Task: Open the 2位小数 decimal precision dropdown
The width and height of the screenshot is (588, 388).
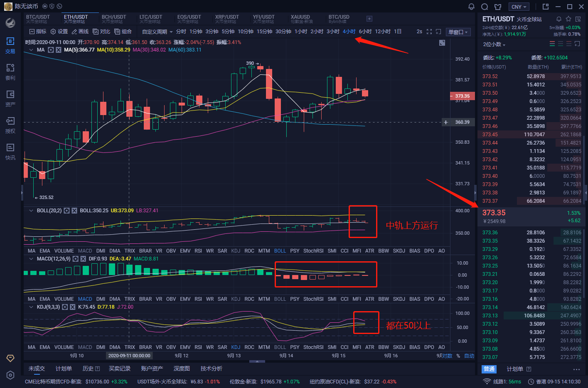Action: point(494,44)
